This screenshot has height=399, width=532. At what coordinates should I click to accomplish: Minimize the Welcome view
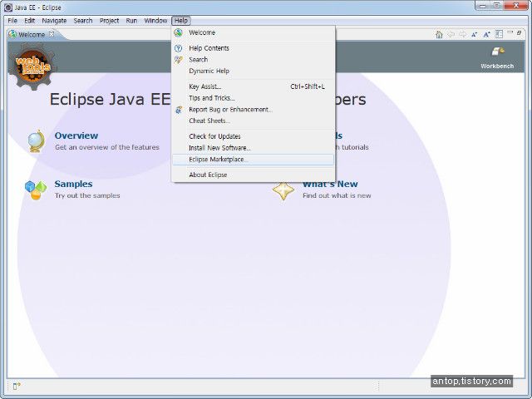[x=510, y=32]
